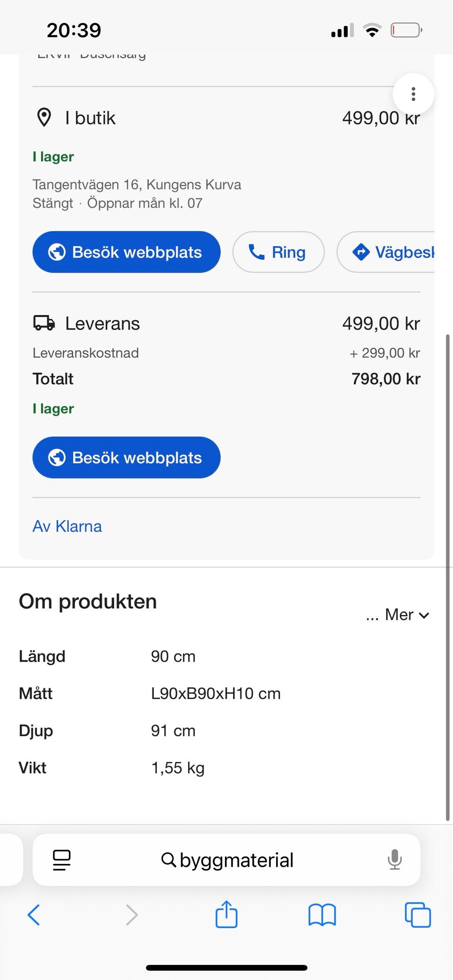Tap the Ring phone button

click(x=278, y=252)
